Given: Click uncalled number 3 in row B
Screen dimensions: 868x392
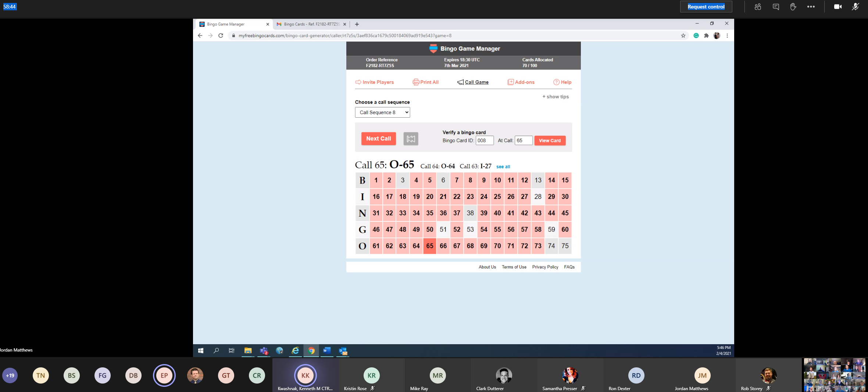Looking at the screenshot, I should 403,180.
